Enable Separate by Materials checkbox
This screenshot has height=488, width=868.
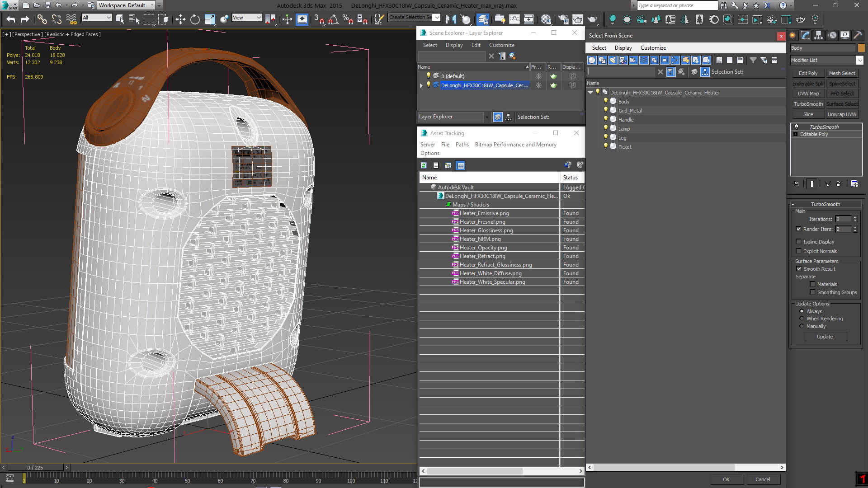(x=812, y=284)
